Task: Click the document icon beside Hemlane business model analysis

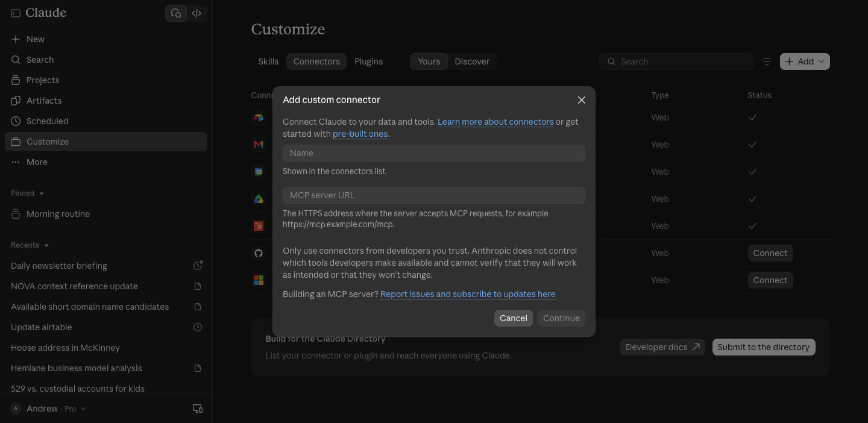Action: click(x=198, y=368)
